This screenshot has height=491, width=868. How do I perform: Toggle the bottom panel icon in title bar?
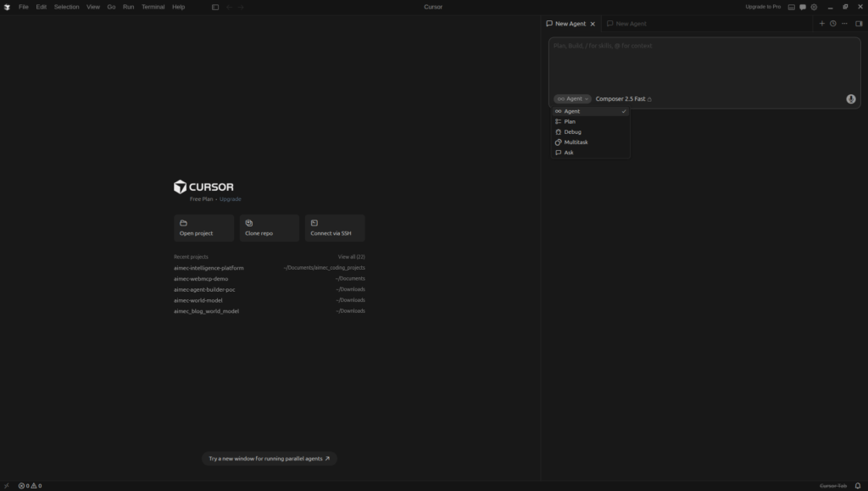[792, 7]
